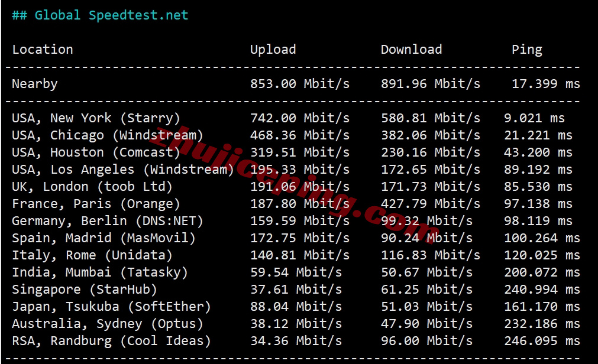Click the Upload column header
The height and width of the screenshot is (364, 598).
[273, 50]
